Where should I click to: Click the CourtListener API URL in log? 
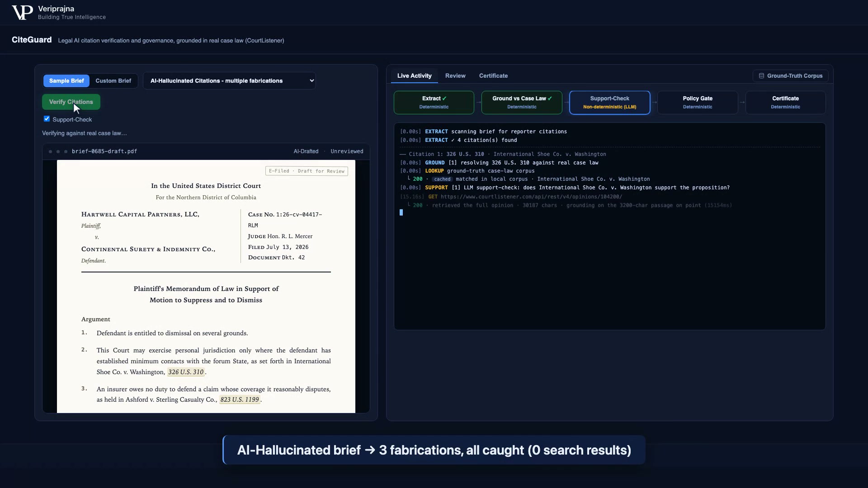pos(531,197)
